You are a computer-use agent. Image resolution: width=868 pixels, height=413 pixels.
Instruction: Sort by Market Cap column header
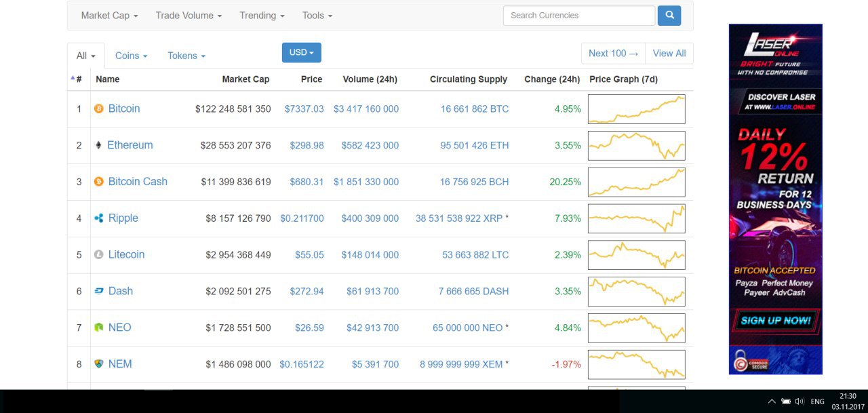(x=245, y=79)
